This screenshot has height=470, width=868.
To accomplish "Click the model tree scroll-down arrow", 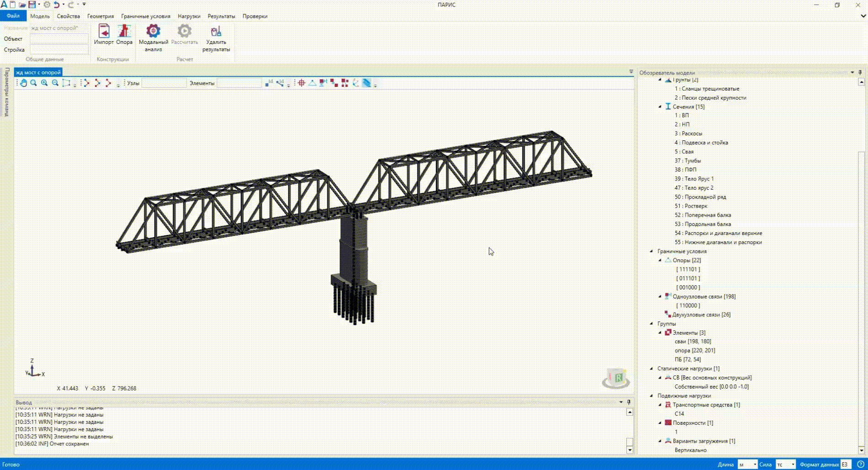I will (x=861, y=450).
